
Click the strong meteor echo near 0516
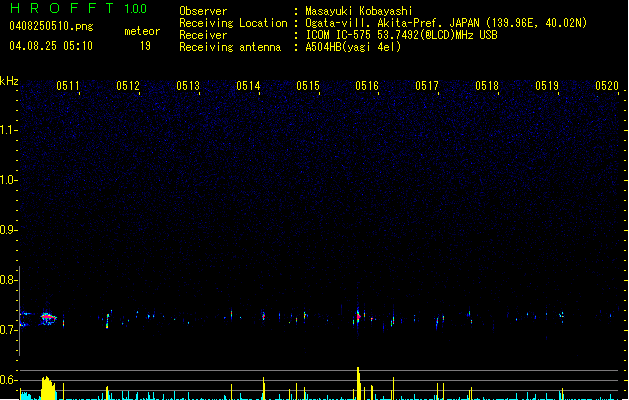[x=358, y=317]
